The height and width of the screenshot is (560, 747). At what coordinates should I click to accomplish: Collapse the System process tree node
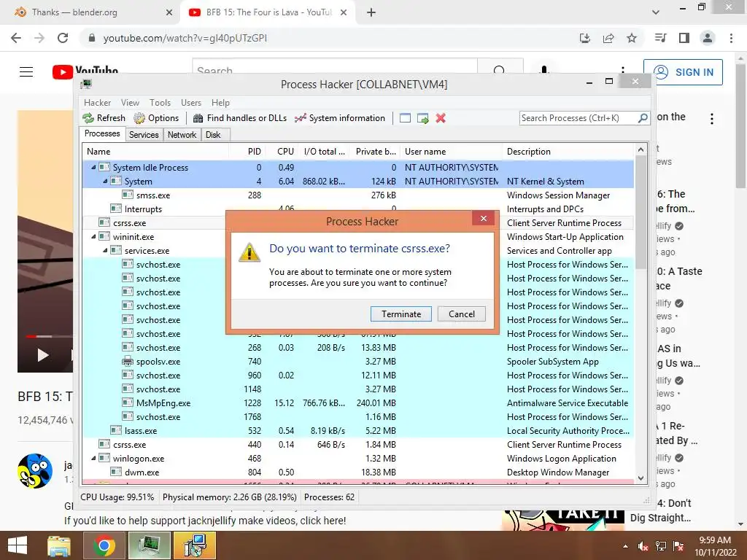(x=105, y=181)
